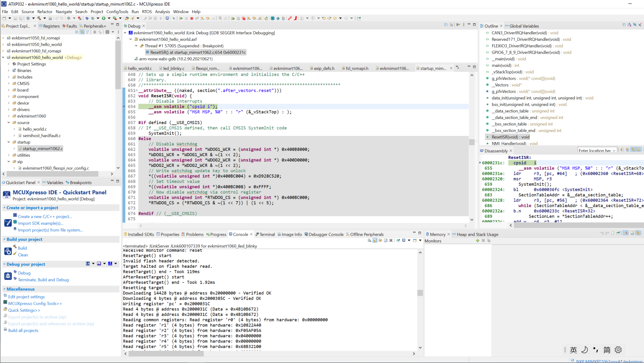Viewport: 644px width, 363px height.
Task: Resume the suspended debug session
Action: point(181,18)
